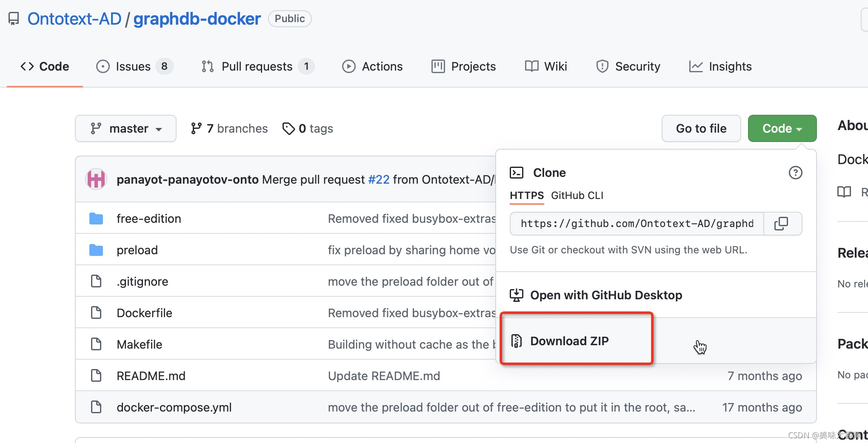The width and height of the screenshot is (868, 443).
Task: Copy the clone URL to clipboard
Action: [x=781, y=224]
